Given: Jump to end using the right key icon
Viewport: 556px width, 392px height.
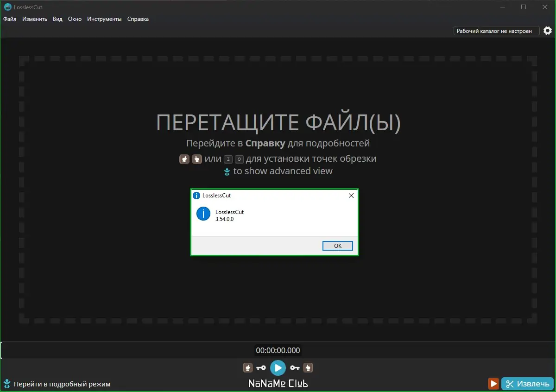Looking at the screenshot, I should 295,367.
